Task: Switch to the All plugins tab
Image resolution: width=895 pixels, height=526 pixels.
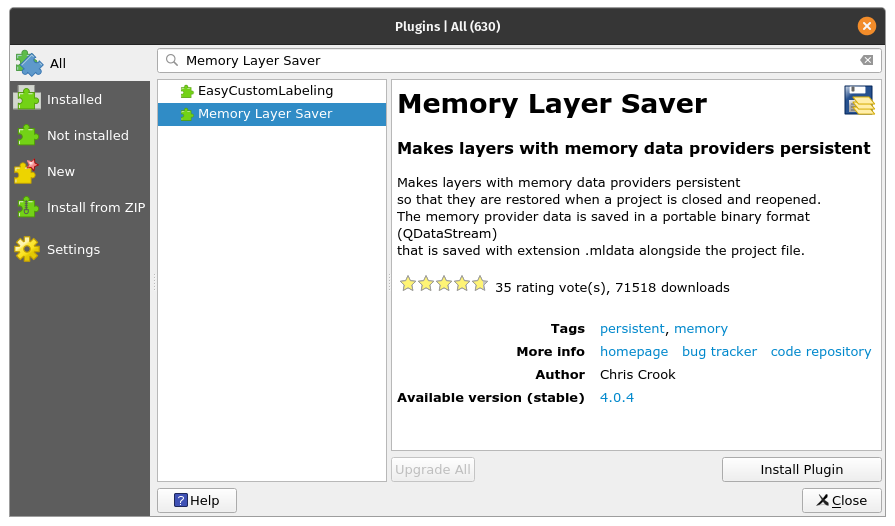Action: pos(80,63)
